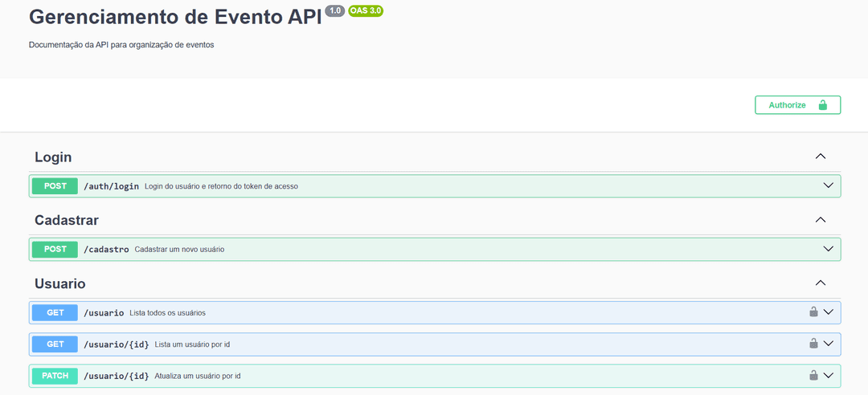Expand the GET /usuario list operation chevron

coord(828,312)
